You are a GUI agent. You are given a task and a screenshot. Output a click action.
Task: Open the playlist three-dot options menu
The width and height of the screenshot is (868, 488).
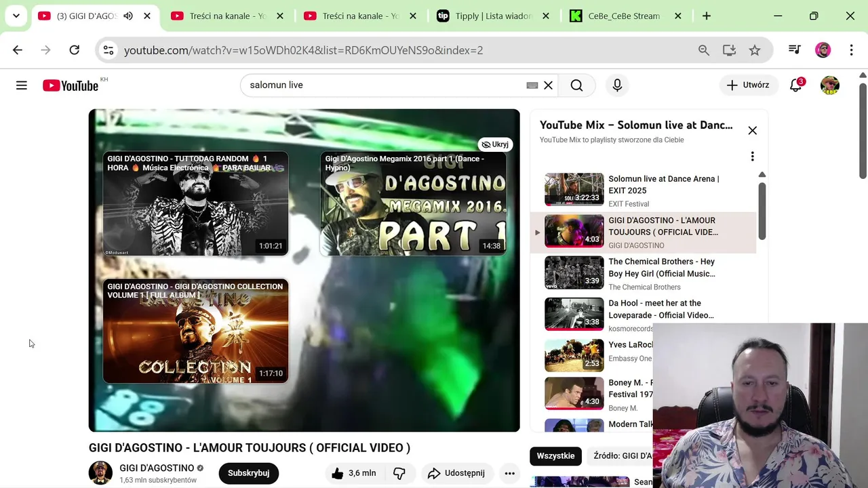point(752,157)
